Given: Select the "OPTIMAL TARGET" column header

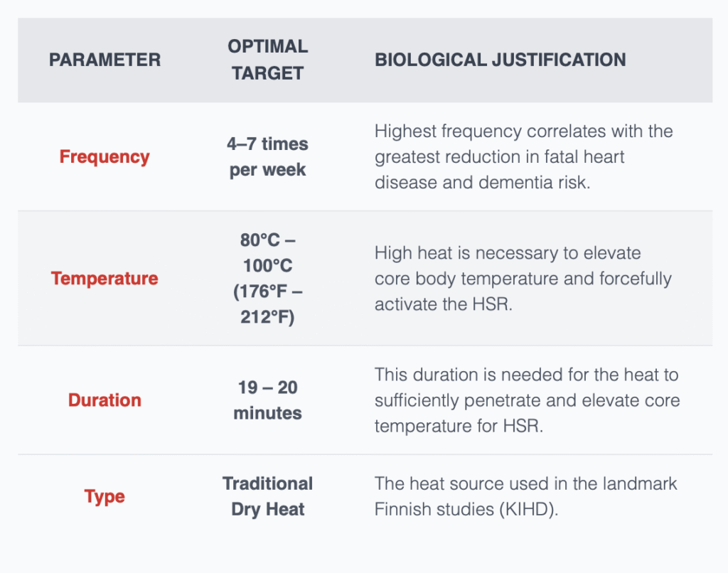Looking at the screenshot, I should [x=267, y=60].
